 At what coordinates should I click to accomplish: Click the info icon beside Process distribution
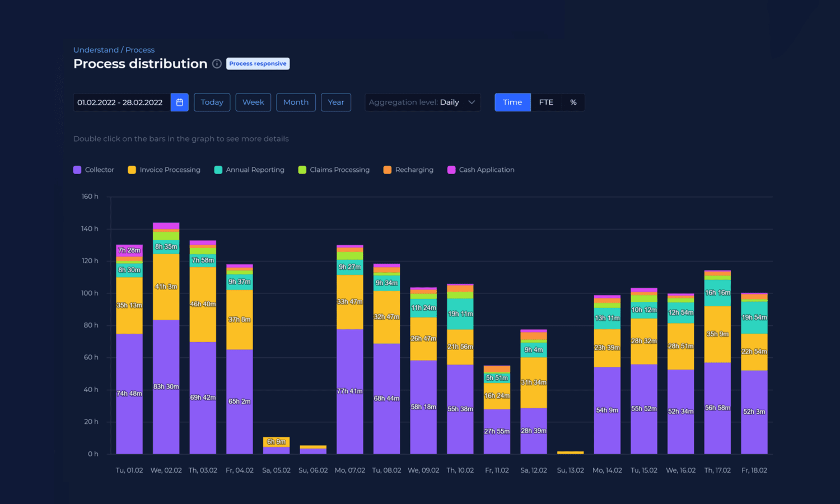[217, 64]
